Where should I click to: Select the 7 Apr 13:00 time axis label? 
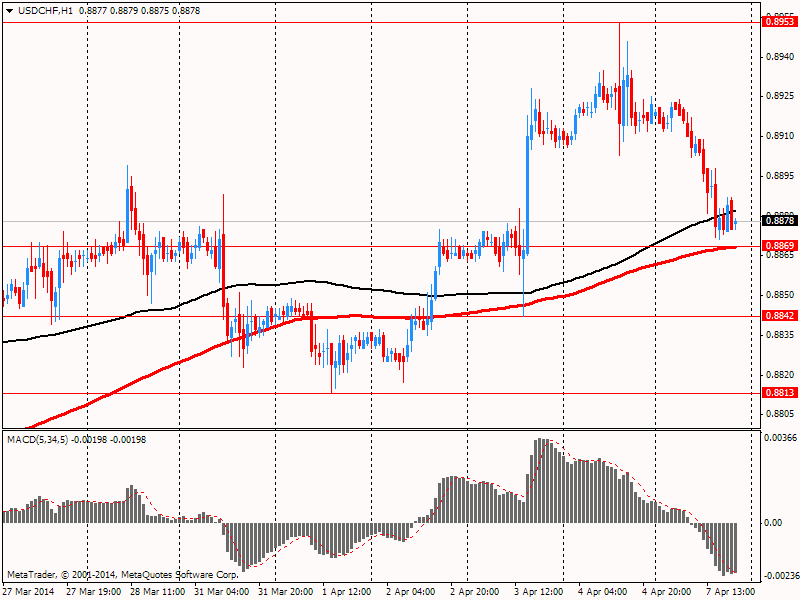[x=731, y=591]
